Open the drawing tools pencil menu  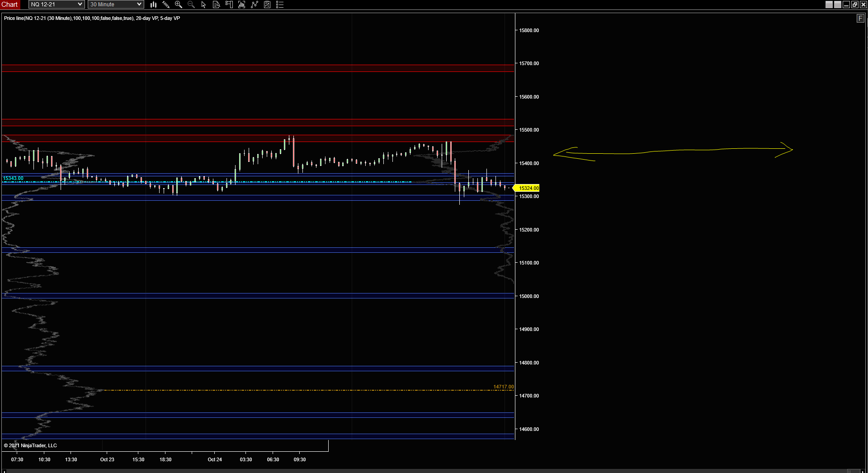tap(166, 5)
